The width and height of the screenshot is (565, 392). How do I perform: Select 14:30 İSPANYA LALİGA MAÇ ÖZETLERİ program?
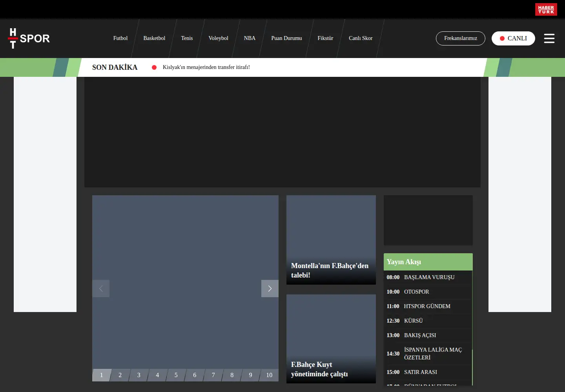[x=428, y=354]
